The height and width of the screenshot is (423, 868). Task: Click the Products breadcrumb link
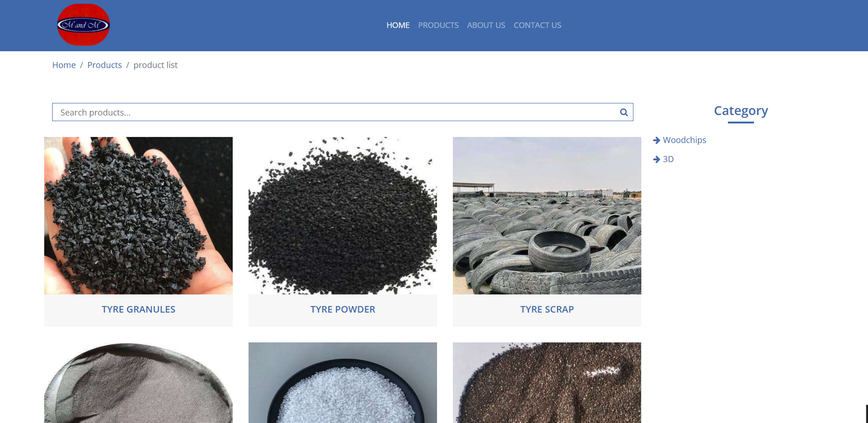click(x=104, y=65)
